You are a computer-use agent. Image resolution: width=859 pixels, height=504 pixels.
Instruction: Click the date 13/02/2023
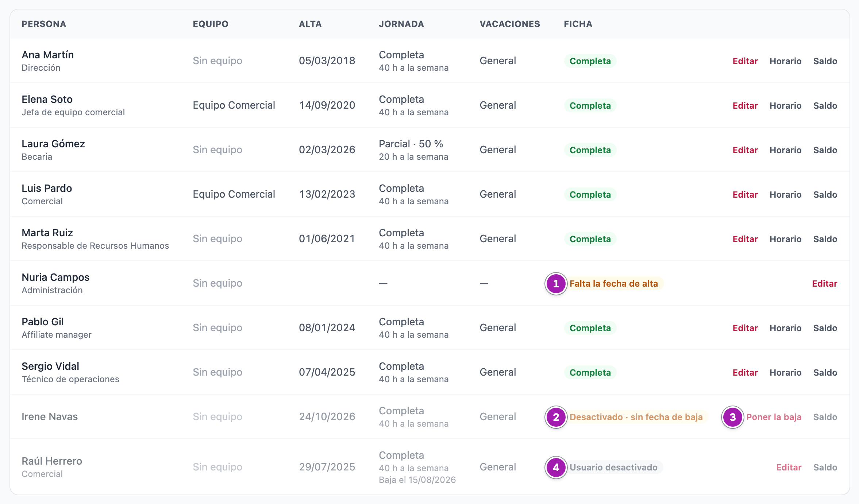point(327,194)
